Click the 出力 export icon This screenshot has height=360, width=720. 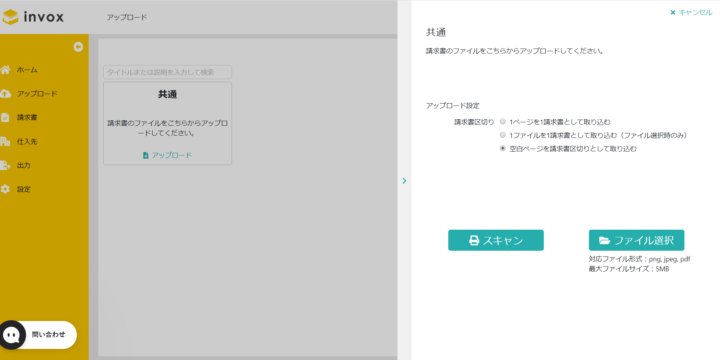pos(5,165)
